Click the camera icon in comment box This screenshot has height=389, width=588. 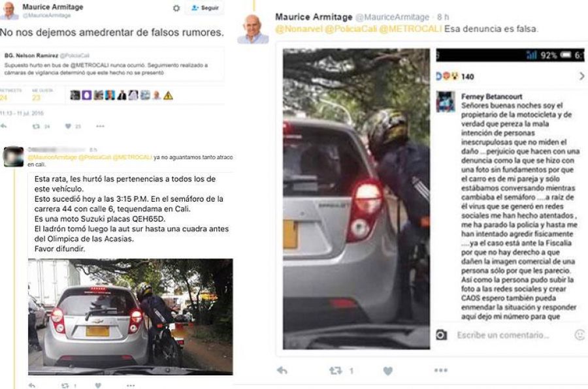point(441,335)
